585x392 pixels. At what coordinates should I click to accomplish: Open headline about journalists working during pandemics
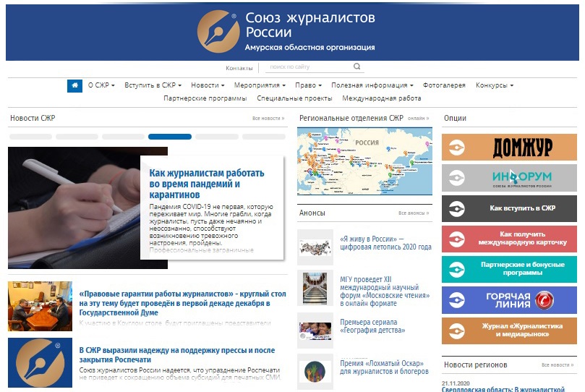207,184
